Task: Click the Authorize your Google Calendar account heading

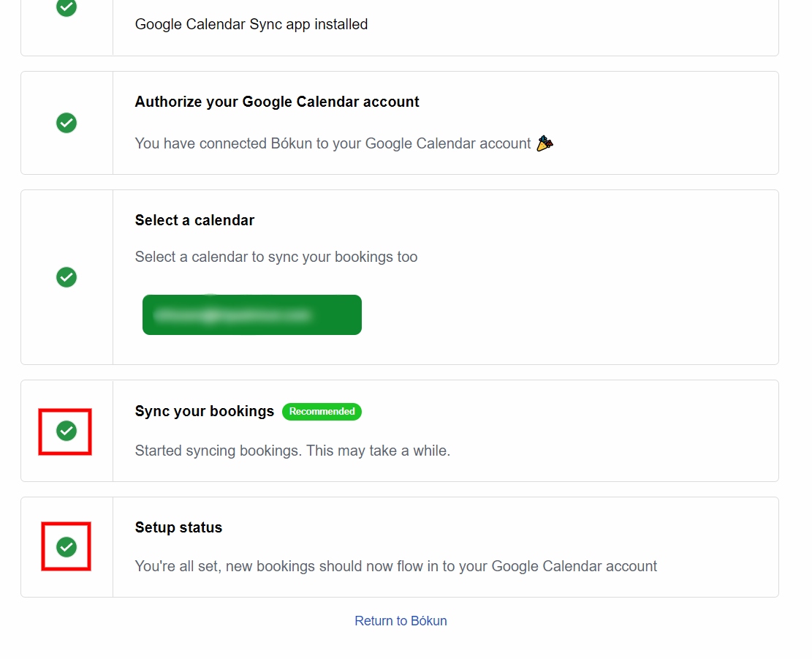Action: coord(277,102)
